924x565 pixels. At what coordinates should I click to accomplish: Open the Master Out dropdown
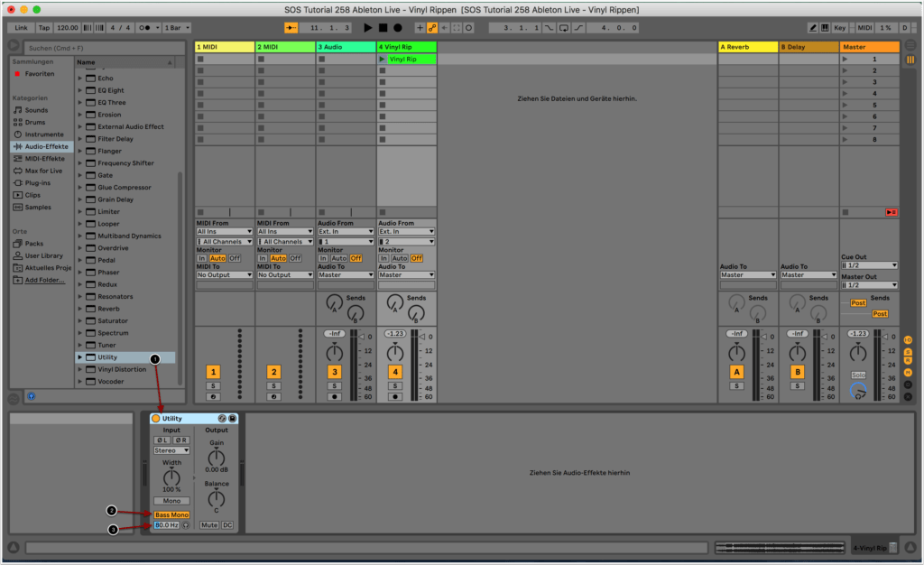(869, 285)
